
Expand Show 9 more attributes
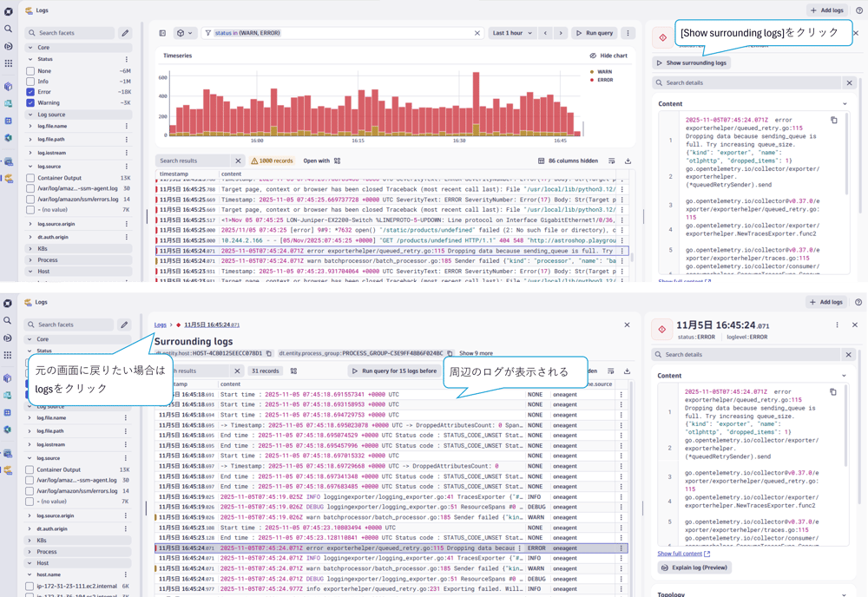pos(476,353)
